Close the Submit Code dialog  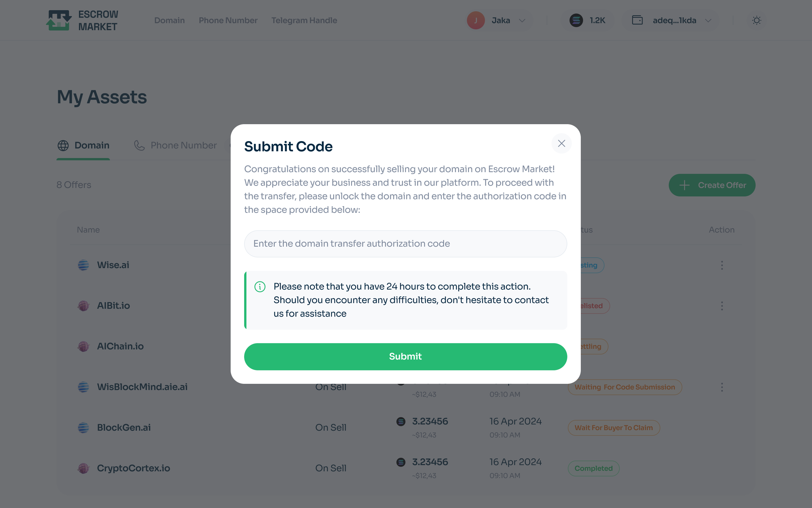561,144
